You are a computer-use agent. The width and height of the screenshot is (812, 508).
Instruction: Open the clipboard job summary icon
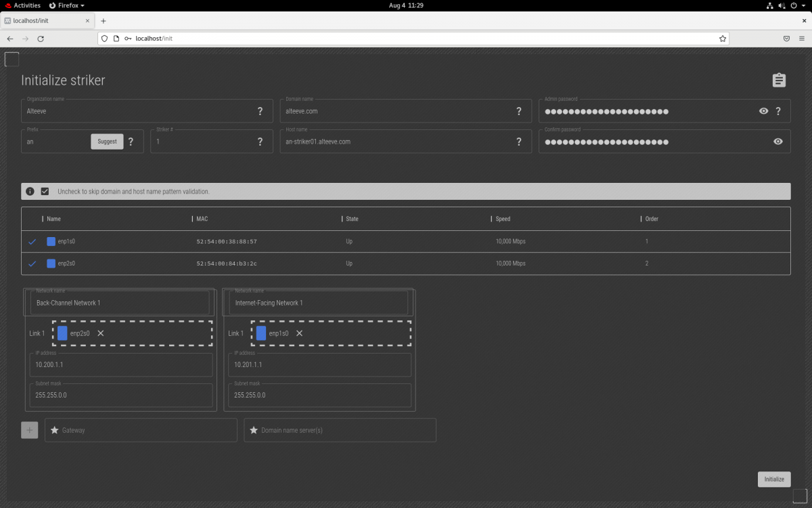[779, 81]
